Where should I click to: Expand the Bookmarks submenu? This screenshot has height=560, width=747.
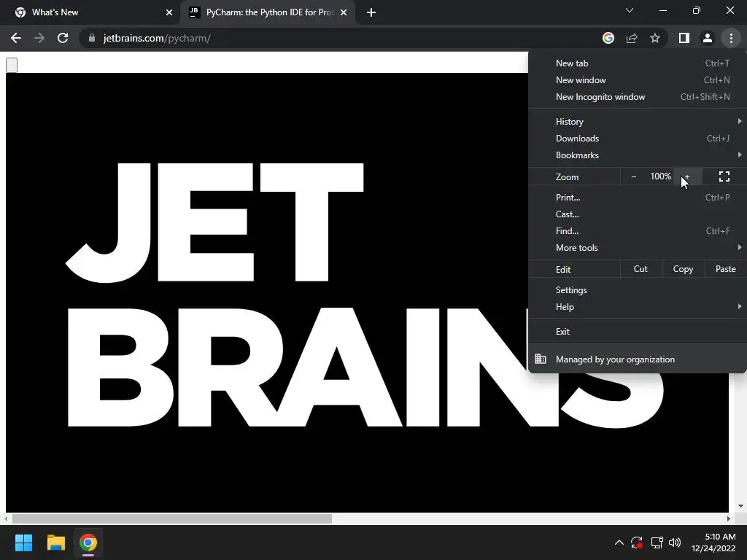638,155
